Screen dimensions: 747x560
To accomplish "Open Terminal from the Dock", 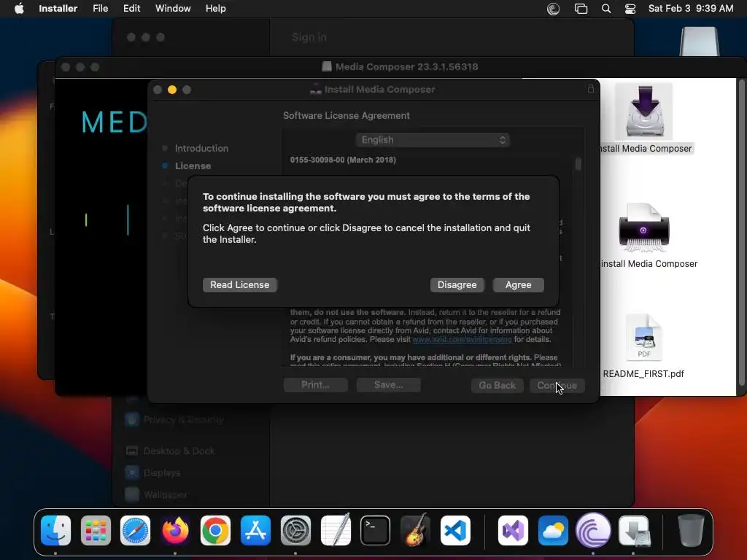I will [x=375, y=530].
